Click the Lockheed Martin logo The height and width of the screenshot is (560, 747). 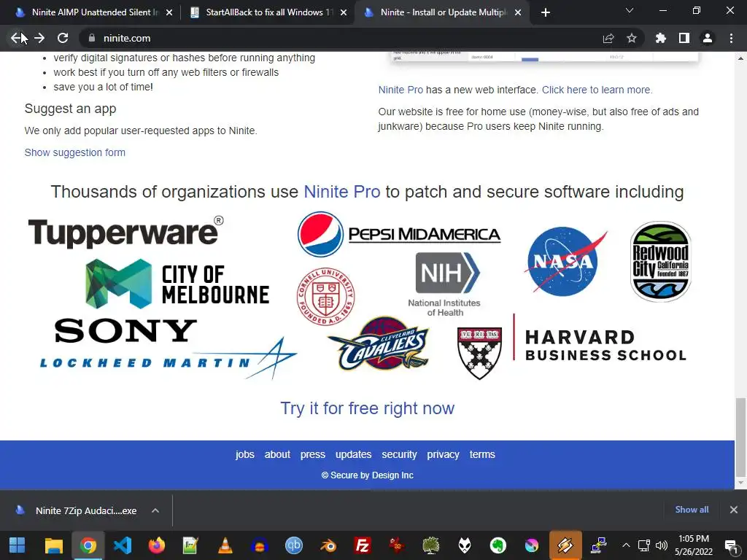point(169,359)
